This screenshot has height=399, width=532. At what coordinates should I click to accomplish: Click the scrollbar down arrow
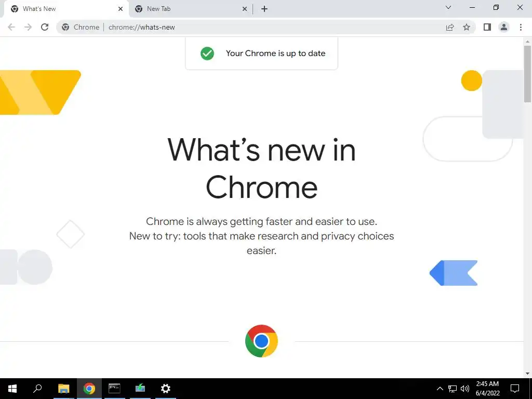[527, 374]
